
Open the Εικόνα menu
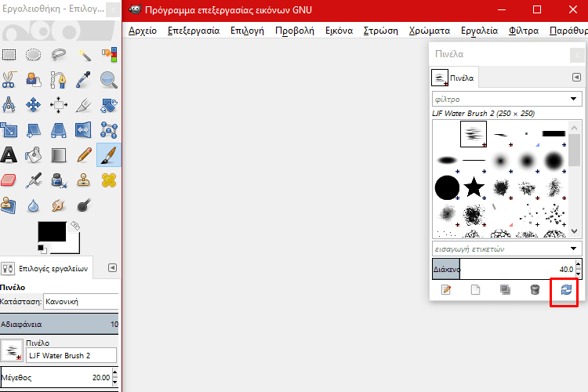pyautogui.click(x=339, y=31)
